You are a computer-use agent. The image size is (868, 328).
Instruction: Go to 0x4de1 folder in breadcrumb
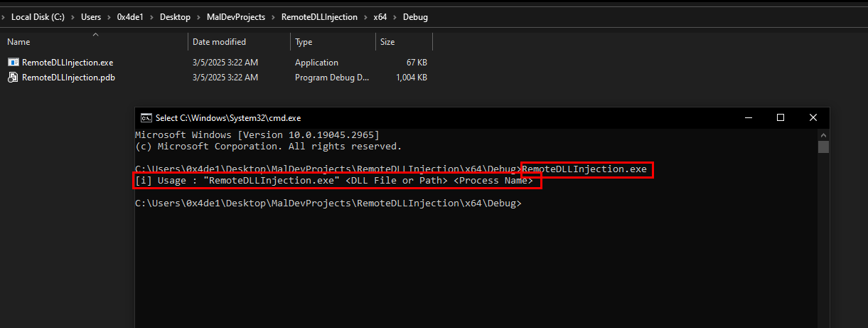[x=132, y=17]
